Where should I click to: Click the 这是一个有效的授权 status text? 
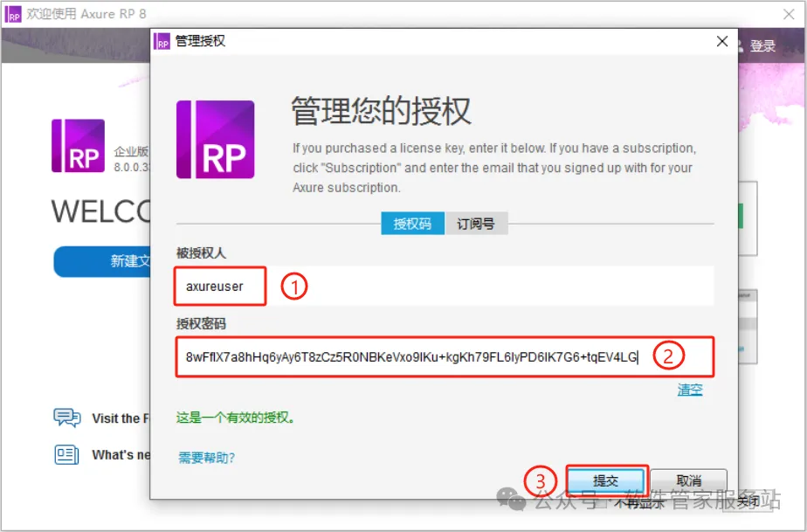tap(236, 418)
